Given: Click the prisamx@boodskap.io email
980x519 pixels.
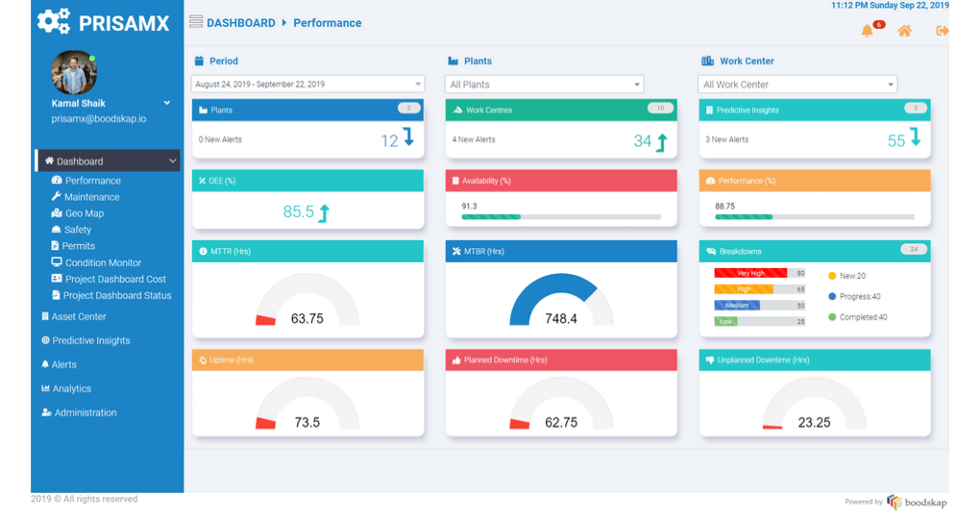Looking at the screenshot, I should [x=99, y=118].
